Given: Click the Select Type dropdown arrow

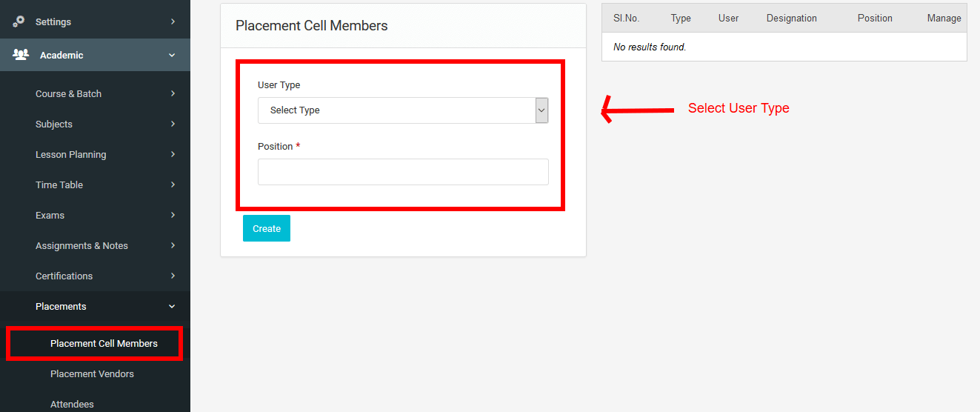Looking at the screenshot, I should [541, 110].
